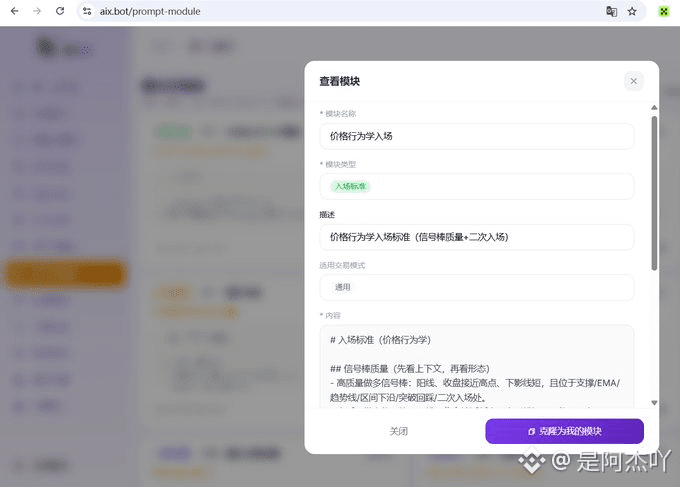Bookmark this page with star icon
This screenshot has height=487, width=680.
pyautogui.click(x=632, y=11)
